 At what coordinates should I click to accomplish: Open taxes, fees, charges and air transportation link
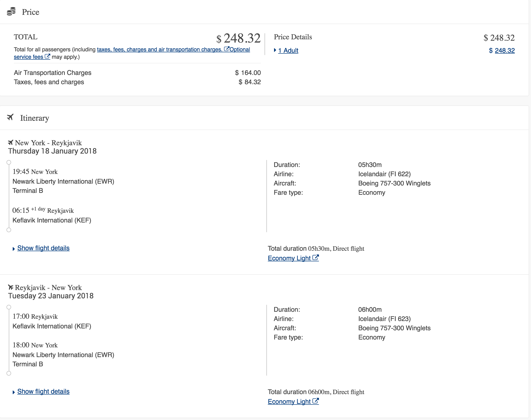[160, 49]
